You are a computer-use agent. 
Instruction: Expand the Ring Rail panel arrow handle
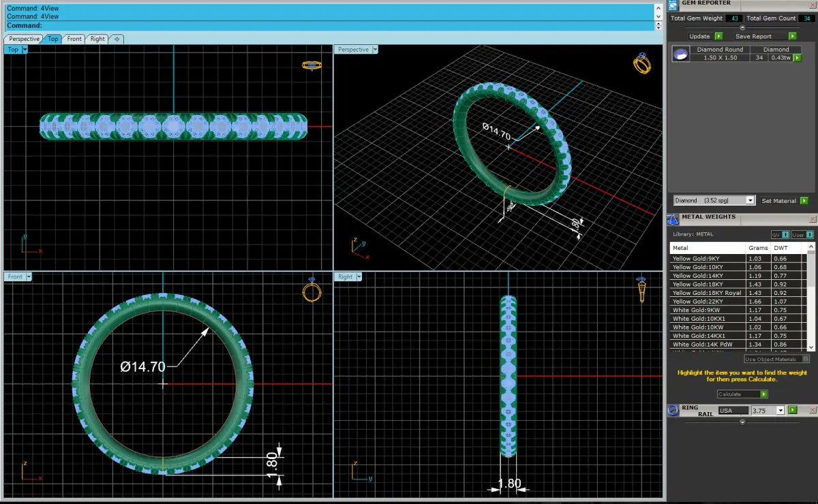click(x=742, y=422)
